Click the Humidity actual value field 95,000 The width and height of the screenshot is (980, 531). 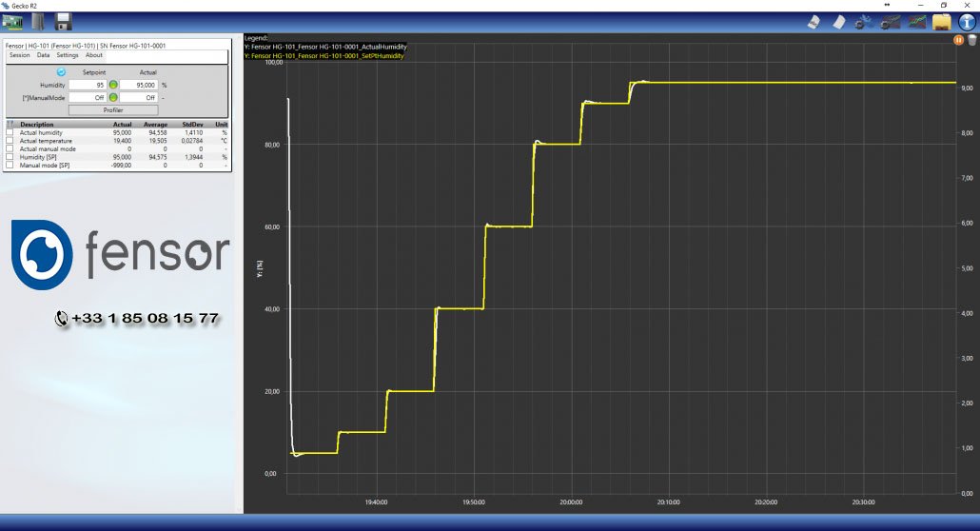coord(138,85)
